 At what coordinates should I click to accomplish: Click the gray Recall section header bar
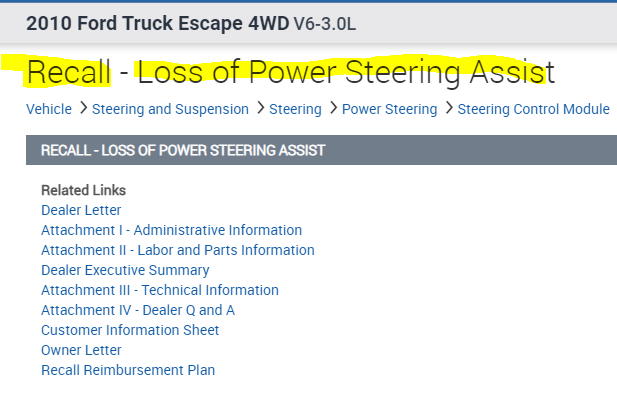click(x=320, y=150)
